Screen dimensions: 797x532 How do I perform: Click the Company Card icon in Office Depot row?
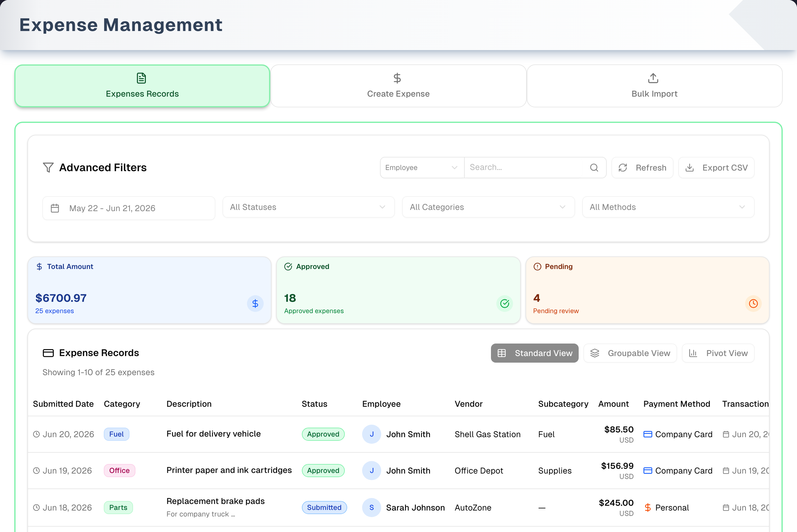click(648, 470)
